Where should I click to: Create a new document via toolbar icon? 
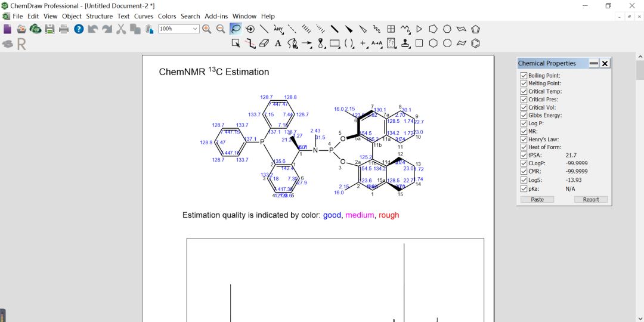[7, 29]
